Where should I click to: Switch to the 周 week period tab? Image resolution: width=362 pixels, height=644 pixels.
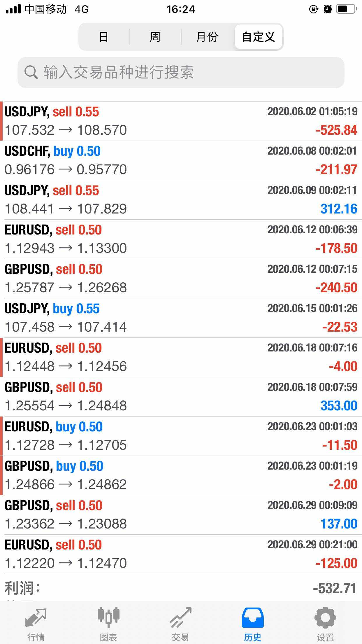click(155, 37)
